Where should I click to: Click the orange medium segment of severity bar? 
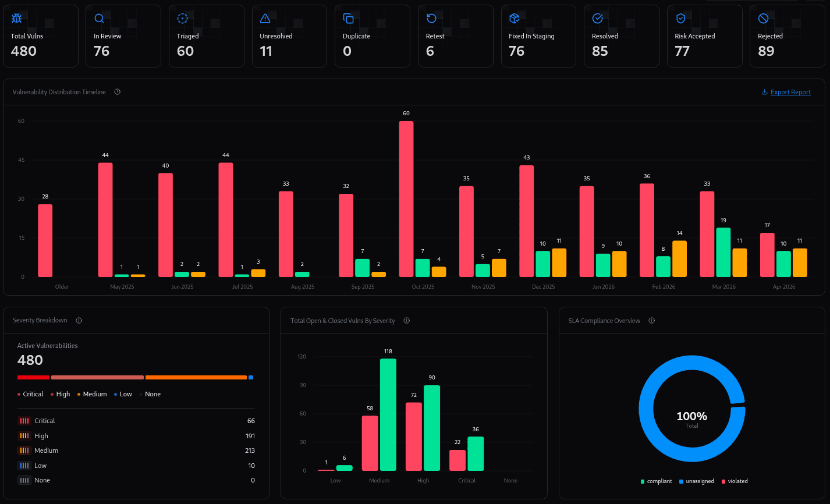(x=196, y=378)
